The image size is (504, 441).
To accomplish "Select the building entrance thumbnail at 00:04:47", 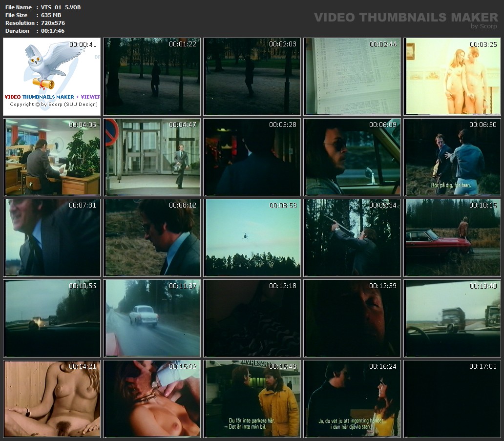I will tap(152, 157).
